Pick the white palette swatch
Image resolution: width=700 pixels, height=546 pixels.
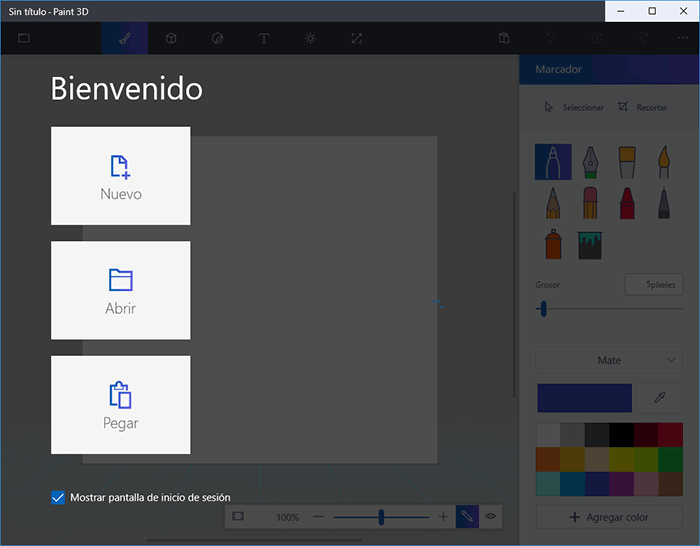pos(548,435)
